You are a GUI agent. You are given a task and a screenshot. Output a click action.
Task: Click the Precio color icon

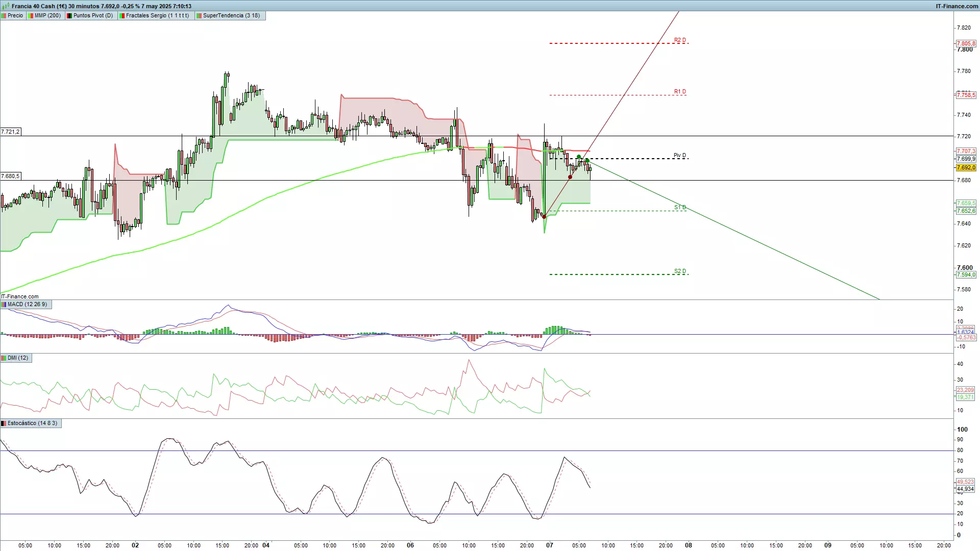tap(4, 15)
